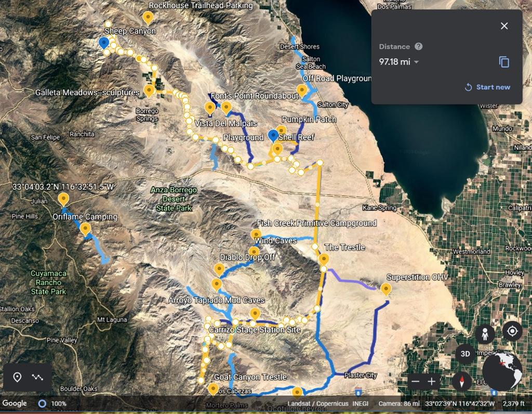Click the Carrizo Stage Station Site pin

(255, 314)
